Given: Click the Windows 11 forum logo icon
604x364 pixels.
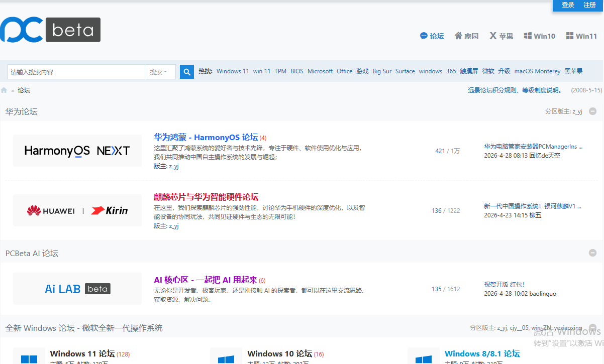Looking at the screenshot, I should [29, 357].
